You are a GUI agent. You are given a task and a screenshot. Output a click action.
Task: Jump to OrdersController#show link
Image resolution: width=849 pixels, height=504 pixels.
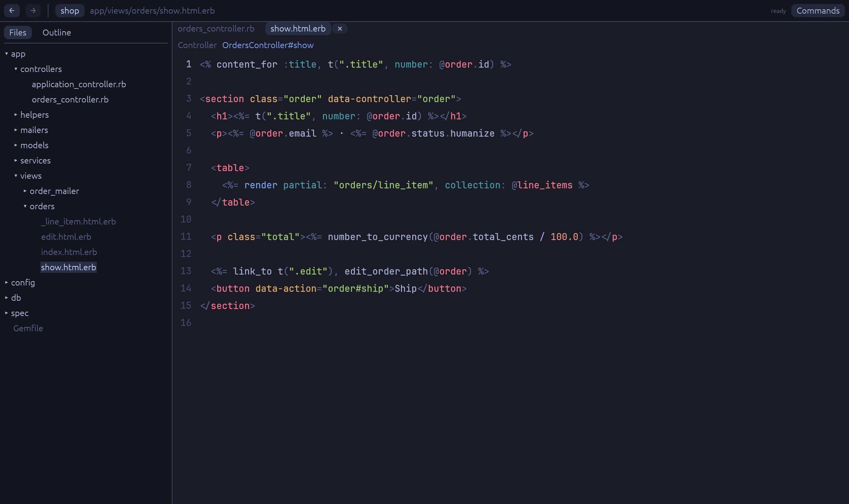pyautogui.click(x=268, y=45)
